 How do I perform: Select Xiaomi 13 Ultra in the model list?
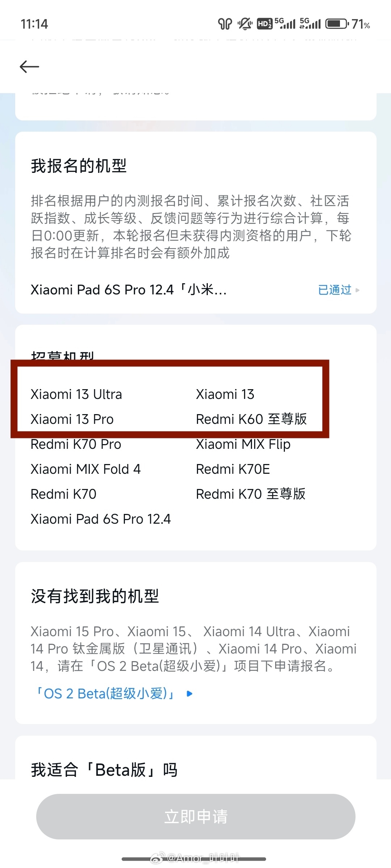tap(76, 394)
